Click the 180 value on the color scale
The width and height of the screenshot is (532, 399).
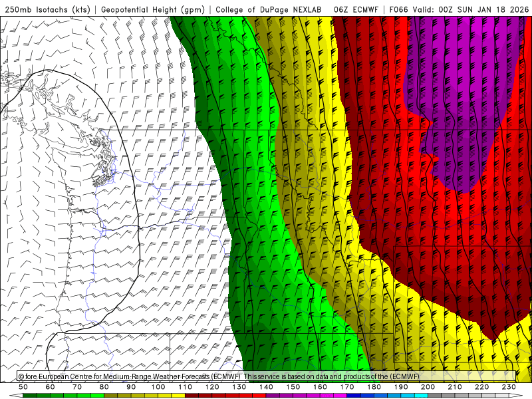pos(374,387)
